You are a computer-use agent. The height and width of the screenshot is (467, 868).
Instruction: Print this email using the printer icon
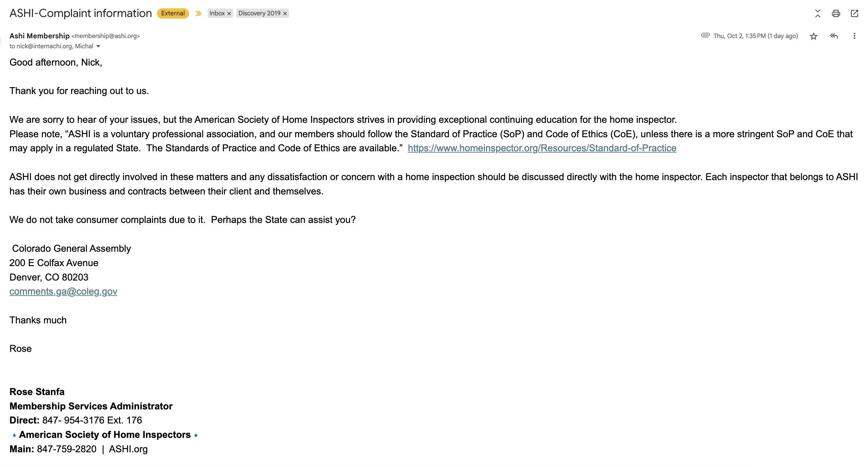click(x=836, y=13)
